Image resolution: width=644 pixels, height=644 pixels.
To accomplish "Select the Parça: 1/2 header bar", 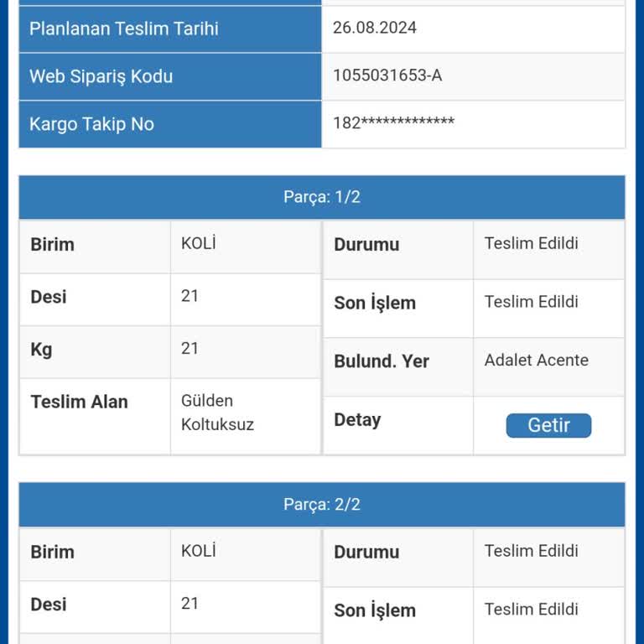I will pos(322,197).
